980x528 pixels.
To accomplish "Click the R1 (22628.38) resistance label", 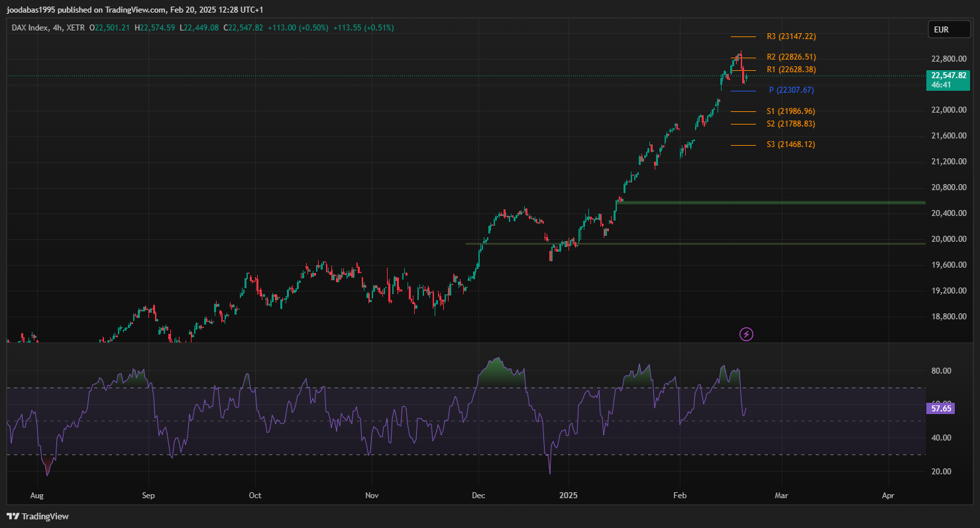I will (791, 70).
